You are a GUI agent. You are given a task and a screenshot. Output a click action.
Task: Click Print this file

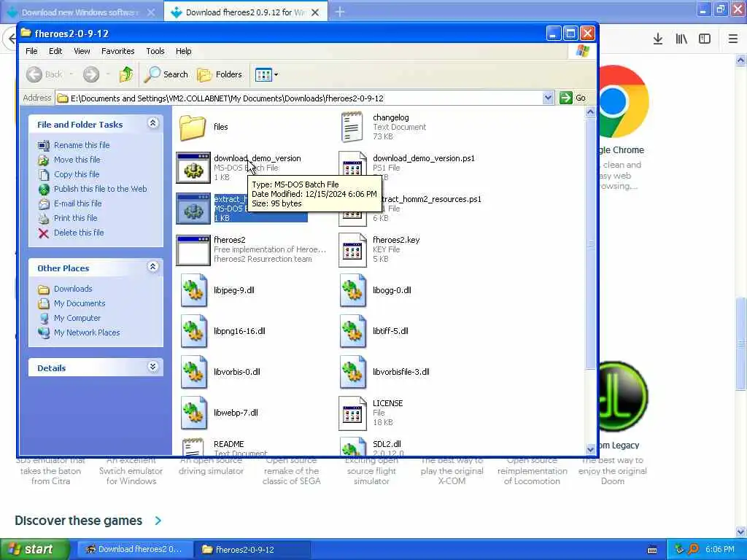tap(75, 218)
